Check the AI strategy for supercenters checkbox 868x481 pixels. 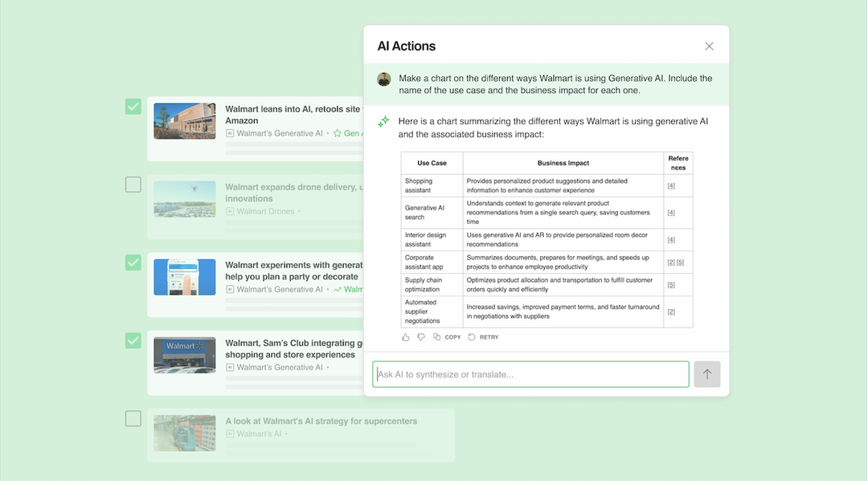pos(133,418)
